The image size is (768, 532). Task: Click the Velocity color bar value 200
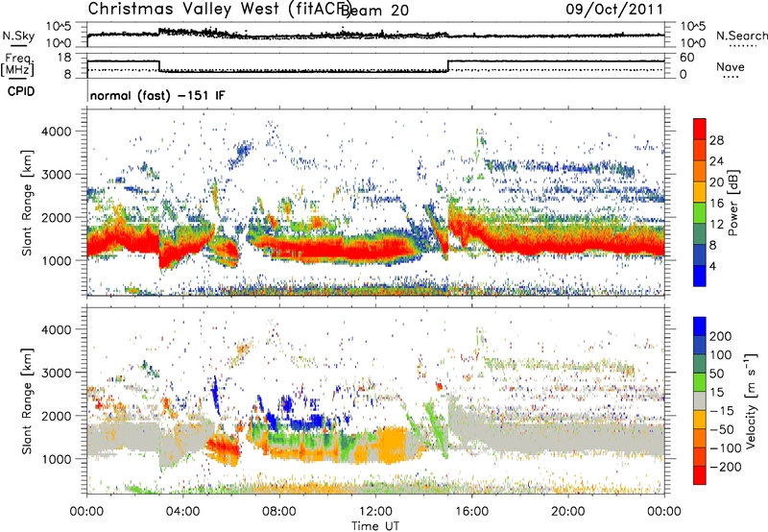tap(721, 336)
